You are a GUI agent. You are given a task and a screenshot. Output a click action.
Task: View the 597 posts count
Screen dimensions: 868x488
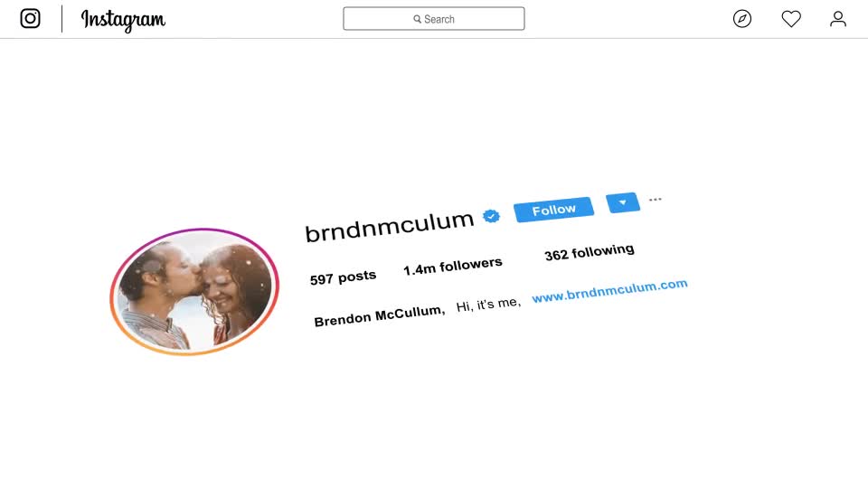point(343,277)
